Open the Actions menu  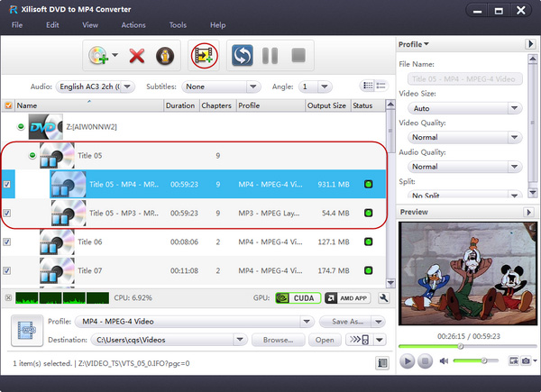(133, 25)
